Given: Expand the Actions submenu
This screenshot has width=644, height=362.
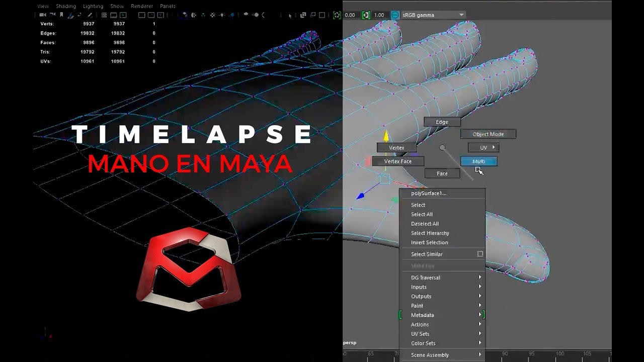Looking at the screenshot, I should pos(442,324).
